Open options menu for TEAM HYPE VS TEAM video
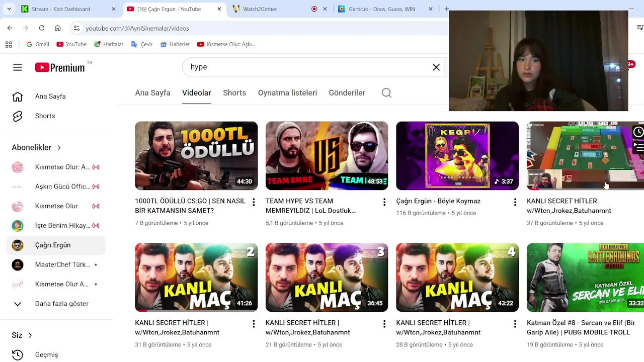 (384, 202)
